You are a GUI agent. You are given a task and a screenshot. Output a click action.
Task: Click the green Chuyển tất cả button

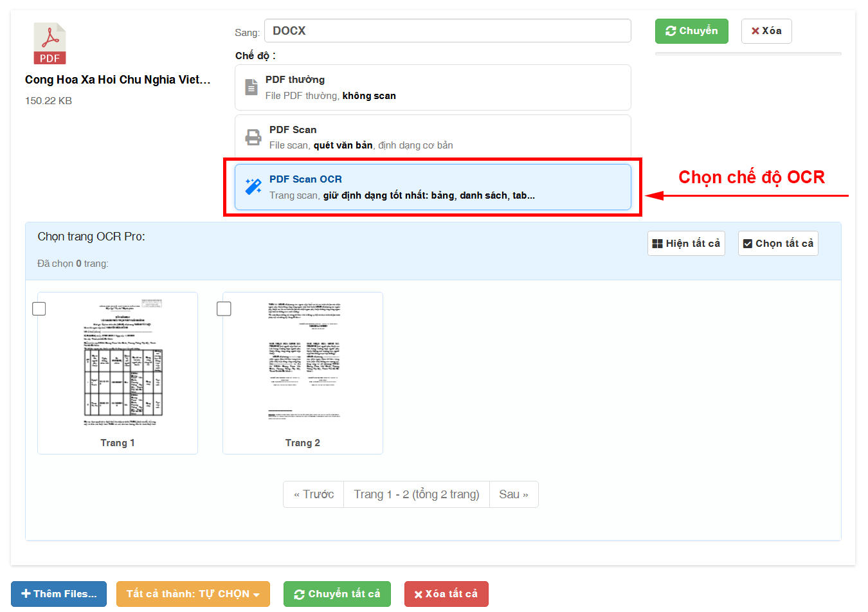tap(337, 594)
